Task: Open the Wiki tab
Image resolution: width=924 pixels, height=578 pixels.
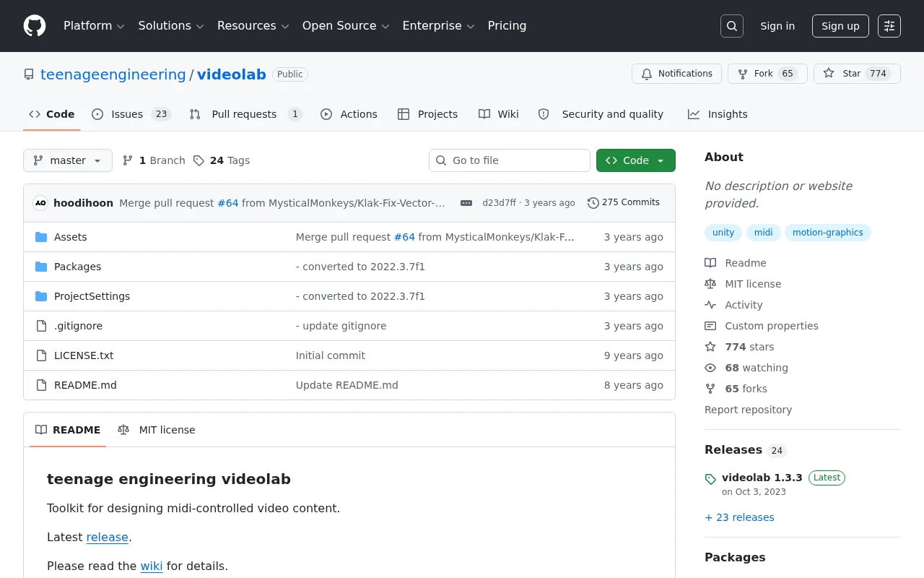Action: coord(499,114)
